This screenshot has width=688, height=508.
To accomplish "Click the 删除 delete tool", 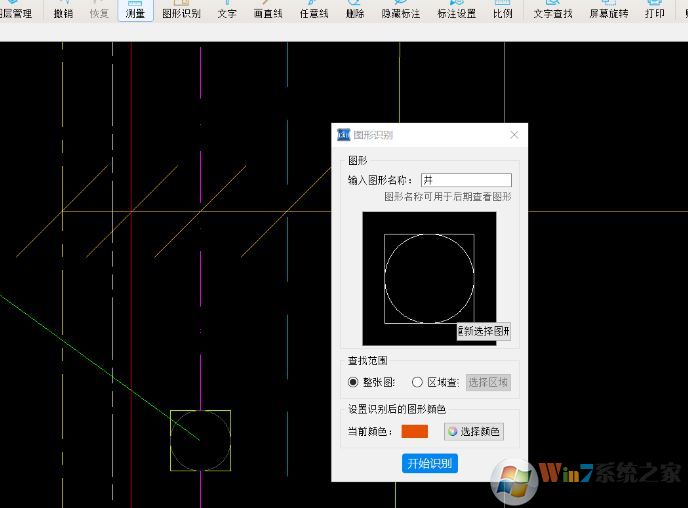I will click(355, 13).
